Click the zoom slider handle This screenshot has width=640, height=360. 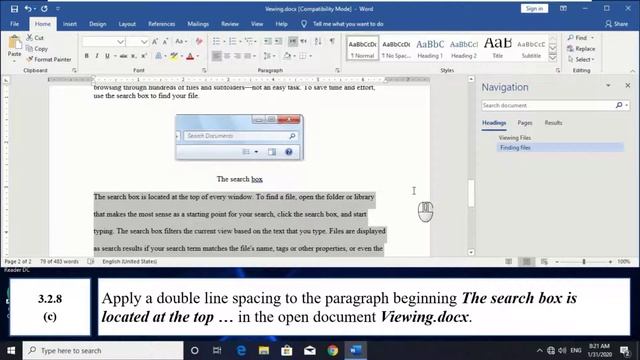click(584, 262)
